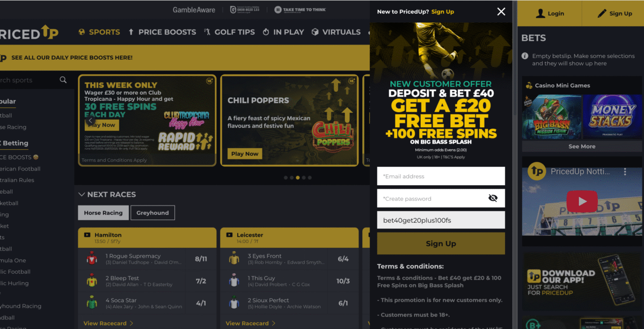The width and height of the screenshot is (644, 329).
Task: Click the Sign Up pencil icon
Action: (x=602, y=13)
